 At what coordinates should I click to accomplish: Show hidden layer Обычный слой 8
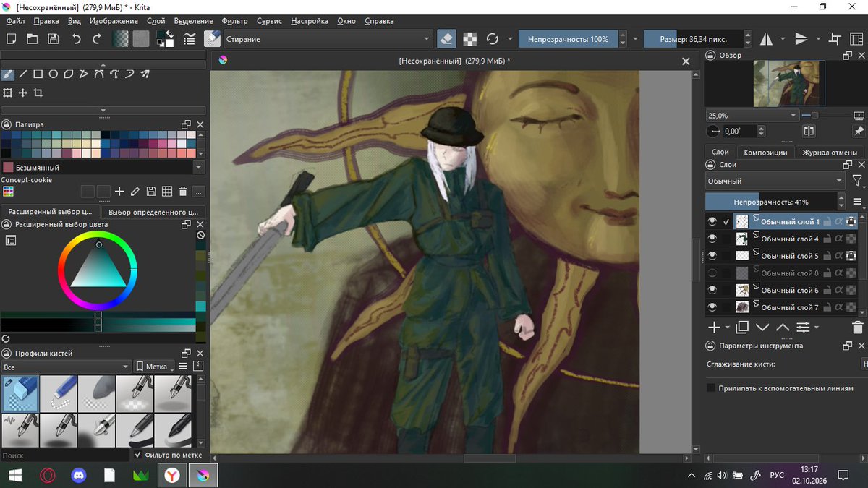[712, 273]
